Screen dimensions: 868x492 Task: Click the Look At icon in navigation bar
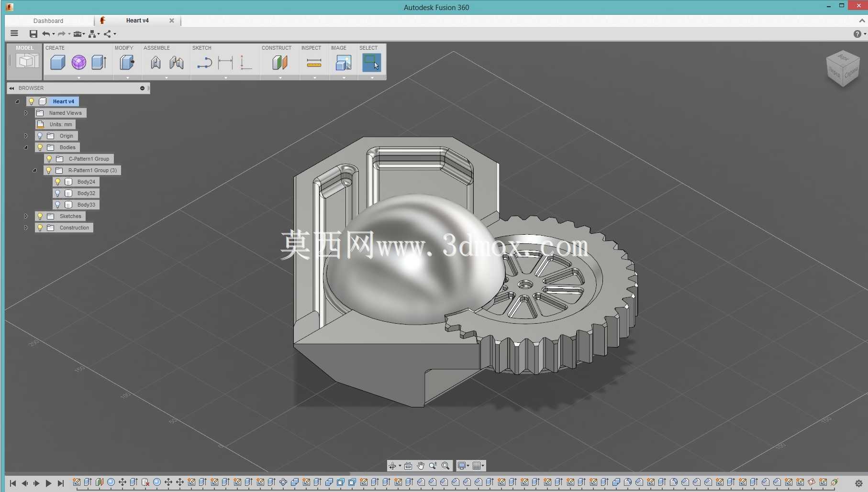(408, 466)
